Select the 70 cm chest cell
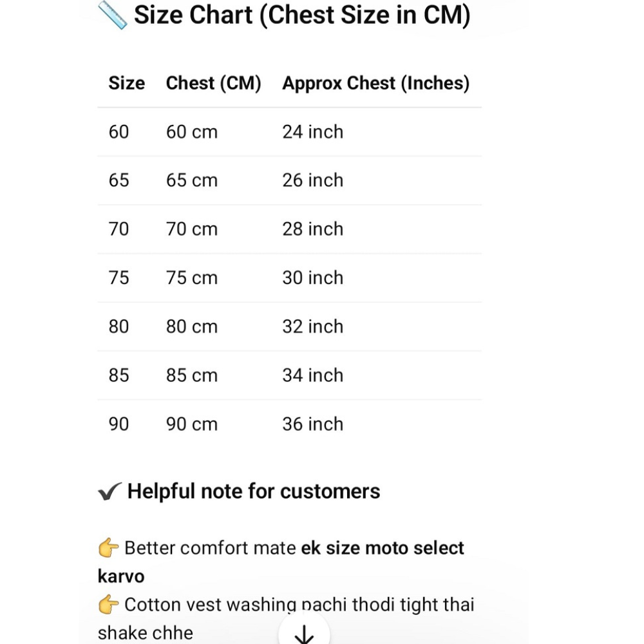Screen dimensions: 644x644 pos(192,229)
